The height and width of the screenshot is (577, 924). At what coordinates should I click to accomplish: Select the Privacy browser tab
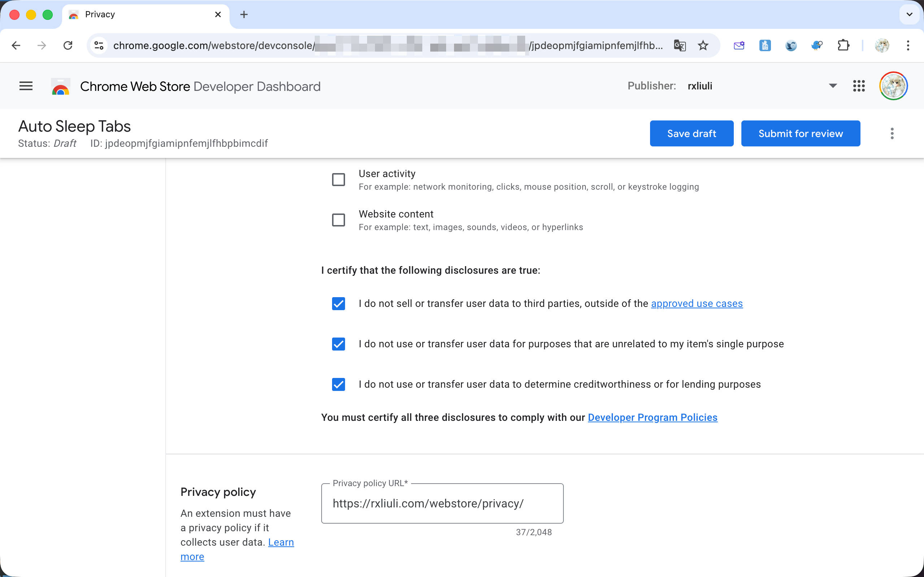pos(145,14)
